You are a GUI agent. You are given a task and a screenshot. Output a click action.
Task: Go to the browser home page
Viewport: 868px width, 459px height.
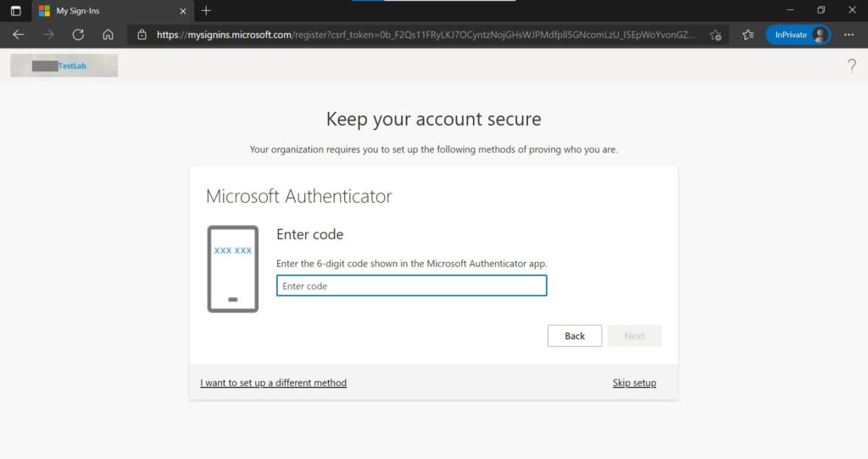pos(108,35)
